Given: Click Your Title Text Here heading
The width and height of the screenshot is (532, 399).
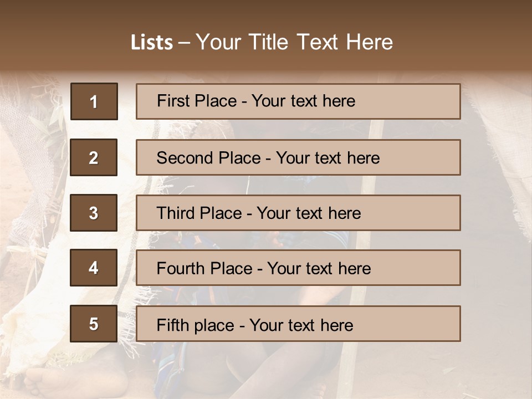Looking at the screenshot, I should point(294,42).
